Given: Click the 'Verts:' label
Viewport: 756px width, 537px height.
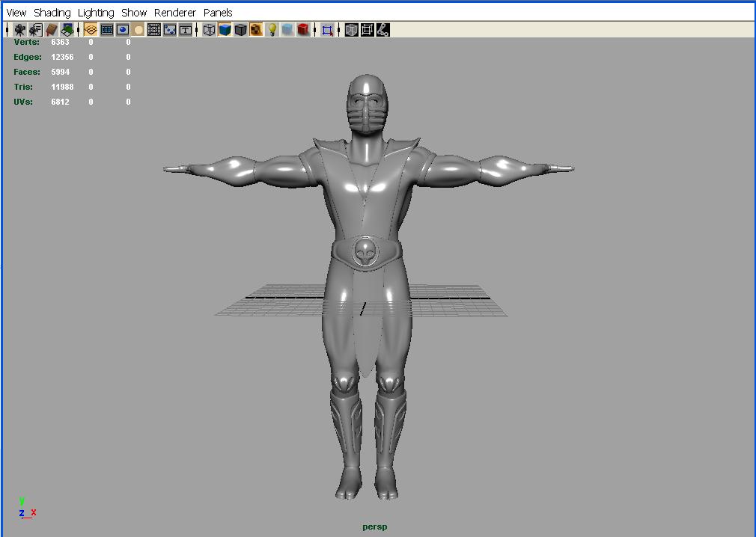Looking at the screenshot, I should (26, 42).
